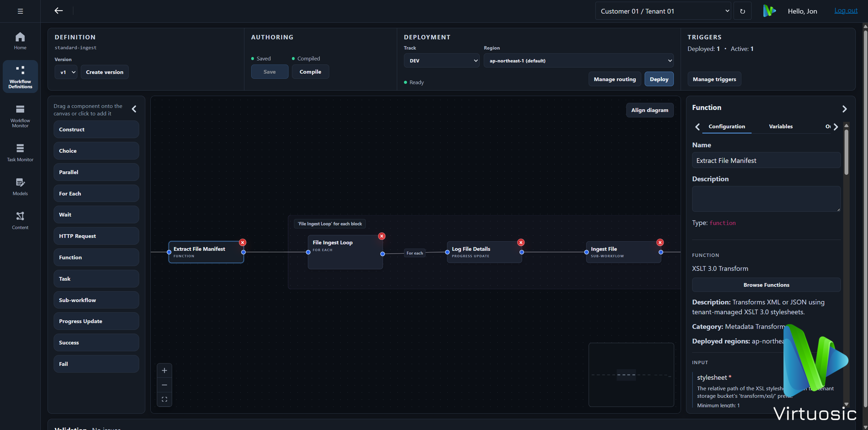The width and height of the screenshot is (868, 430).
Task: Zoom out on the canvas
Action: coord(164,385)
